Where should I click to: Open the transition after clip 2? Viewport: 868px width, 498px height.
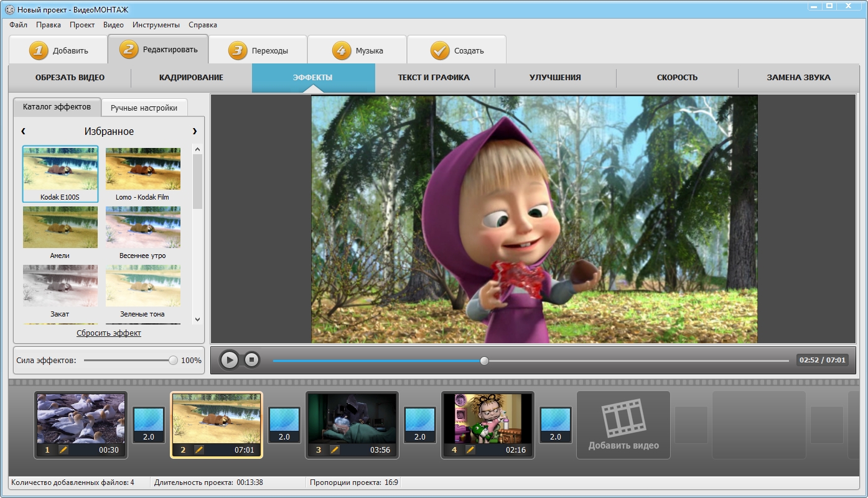[x=284, y=425]
